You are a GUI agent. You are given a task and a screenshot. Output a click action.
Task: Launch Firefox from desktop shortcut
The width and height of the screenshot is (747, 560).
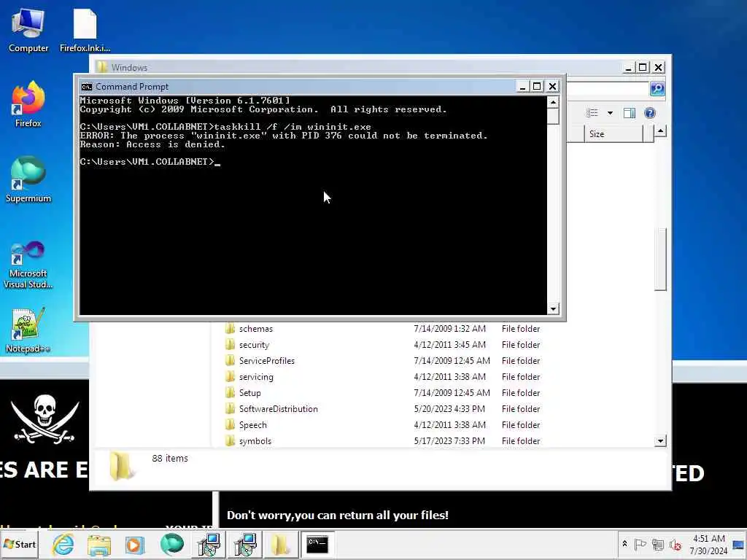[28, 105]
